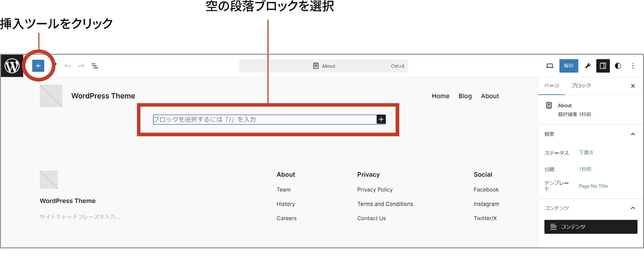Open the desktop preview view icon

[549, 66]
